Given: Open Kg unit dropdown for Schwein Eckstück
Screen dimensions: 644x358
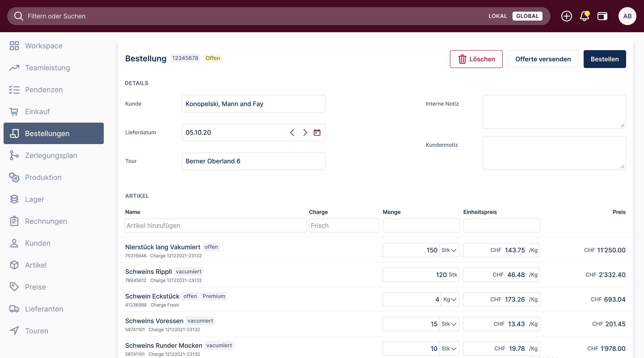Looking at the screenshot, I should click(x=450, y=299).
